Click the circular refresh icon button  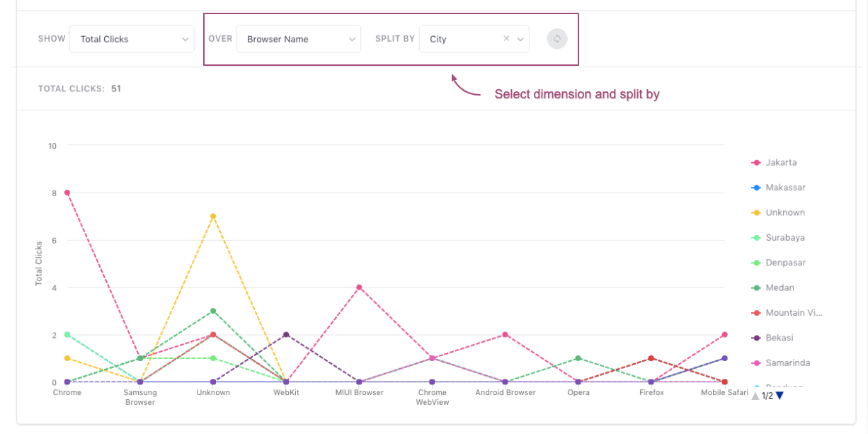557,39
